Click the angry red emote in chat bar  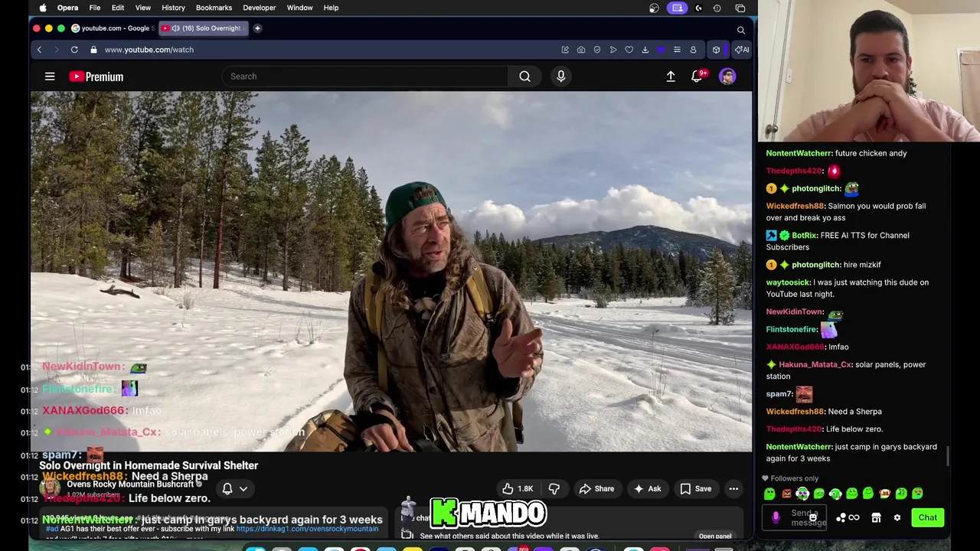tap(786, 494)
